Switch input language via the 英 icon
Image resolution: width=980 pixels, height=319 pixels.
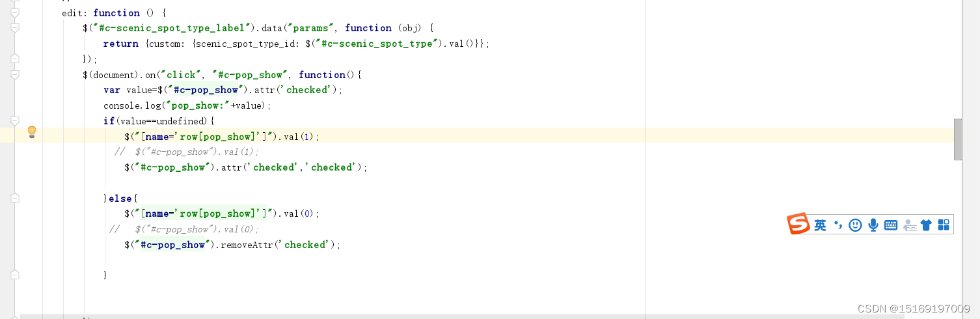click(x=821, y=225)
